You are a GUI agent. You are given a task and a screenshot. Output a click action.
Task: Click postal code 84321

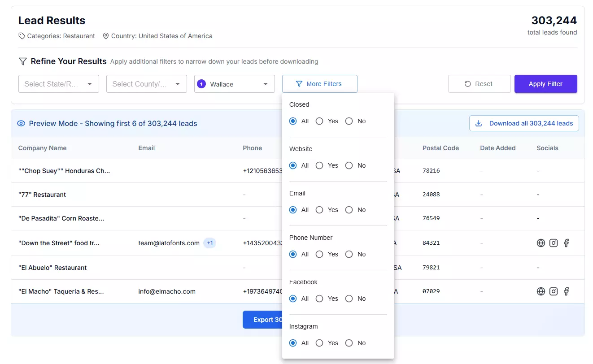tap(431, 243)
